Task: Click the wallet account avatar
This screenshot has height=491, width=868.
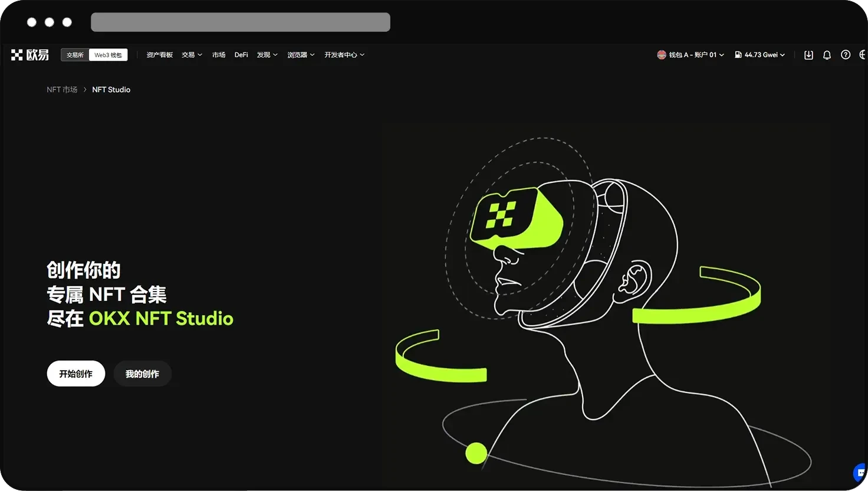Action: [662, 55]
